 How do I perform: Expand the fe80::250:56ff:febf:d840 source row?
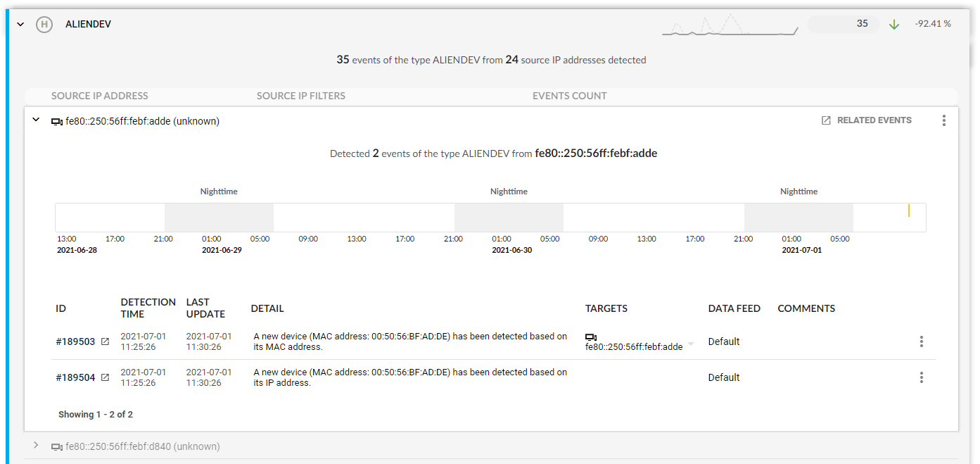pyautogui.click(x=36, y=446)
